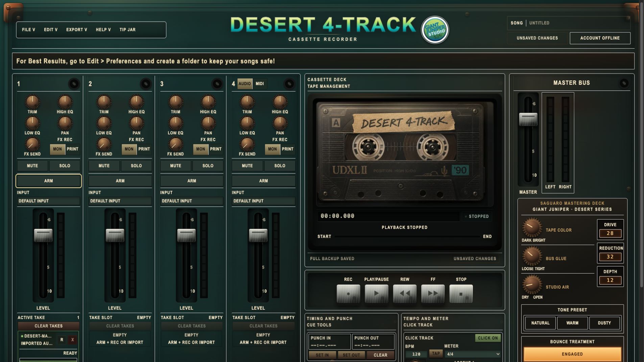The height and width of the screenshot is (362, 644).
Task: Click track 3 FX SEND knob
Action: click(x=175, y=144)
